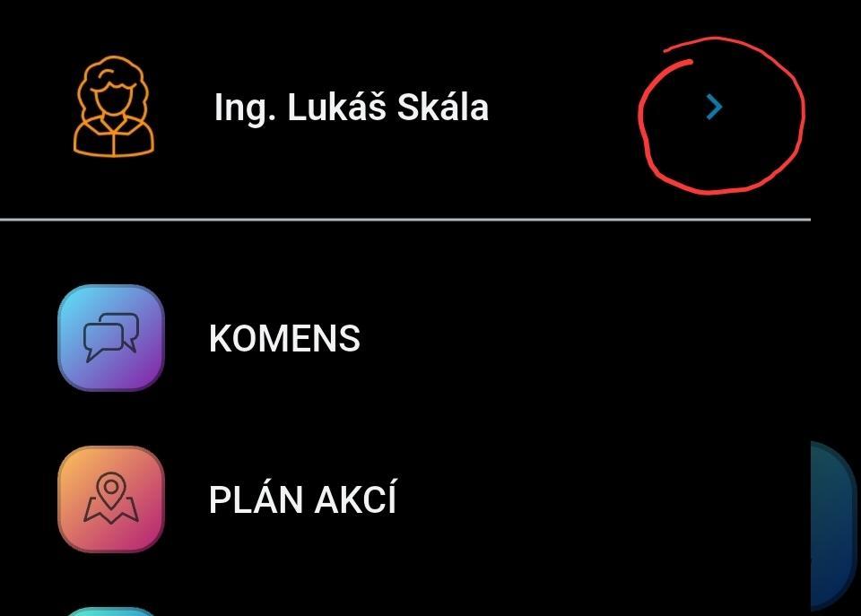The height and width of the screenshot is (616, 861).
Task: Go to the PLÁN AKCÍ events module
Action: pos(405,499)
